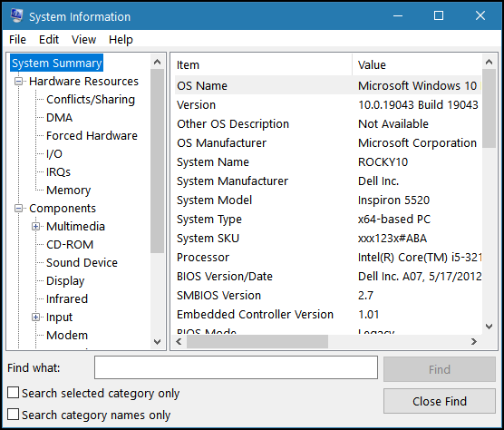Screen dimensions: 504x430
Task: Open the Edit menu
Action: 49,40
